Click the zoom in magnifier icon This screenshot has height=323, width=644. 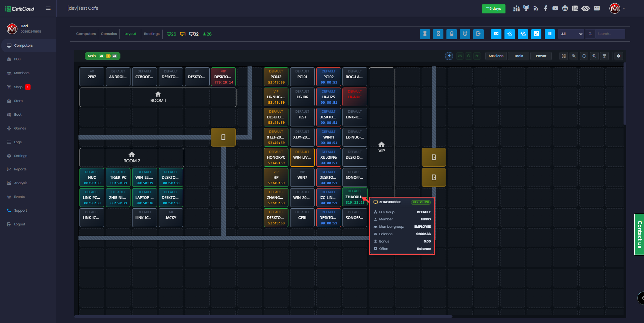pos(594,56)
